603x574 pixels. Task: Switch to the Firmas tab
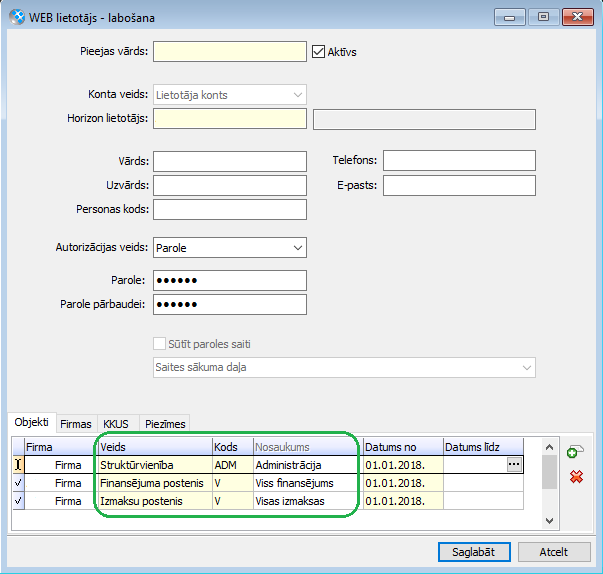[x=76, y=424]
